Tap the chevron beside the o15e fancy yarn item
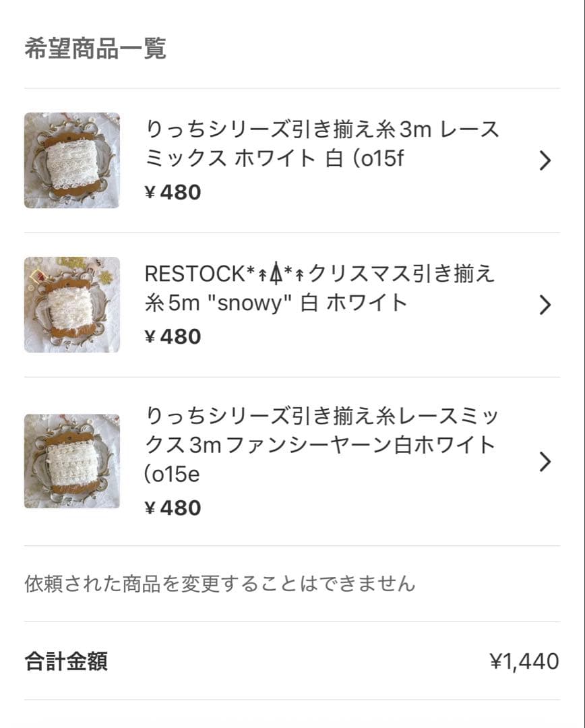This screenshot has width=585, height=728. pos(545,462)
